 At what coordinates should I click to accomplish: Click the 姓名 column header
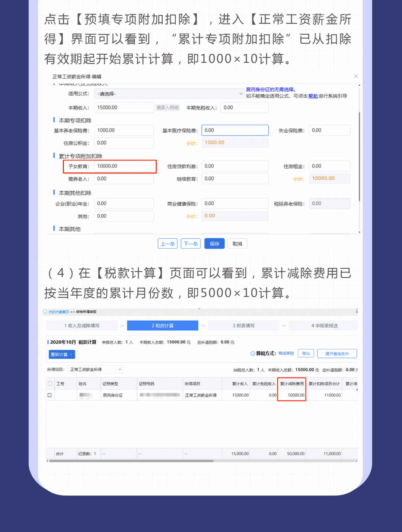(x=88, y=384)
